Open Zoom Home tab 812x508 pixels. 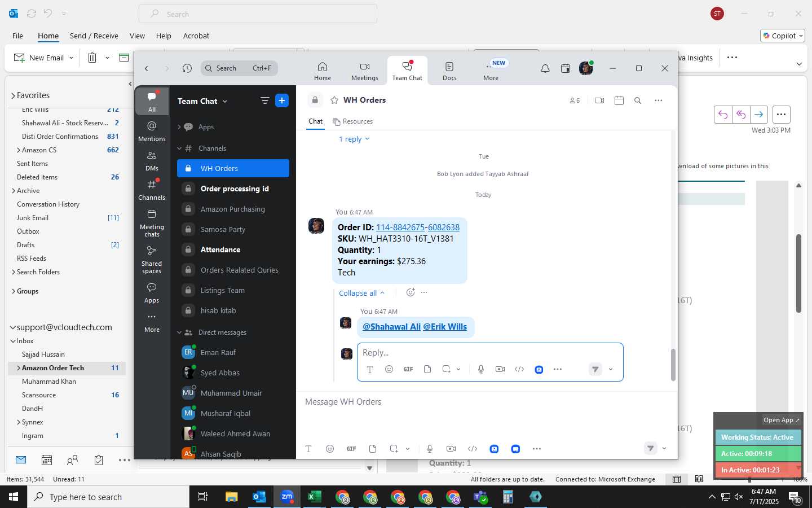click(x=323, y=71)
